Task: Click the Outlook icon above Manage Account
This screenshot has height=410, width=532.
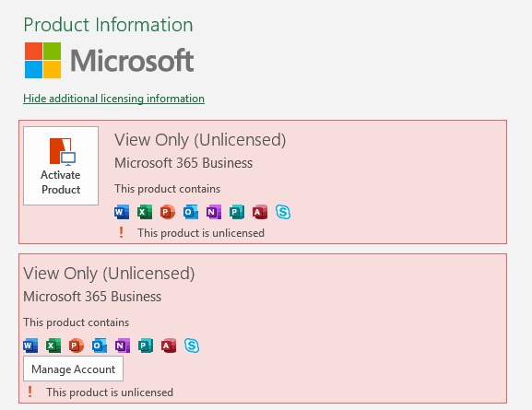Action: (x=100, y=346)
